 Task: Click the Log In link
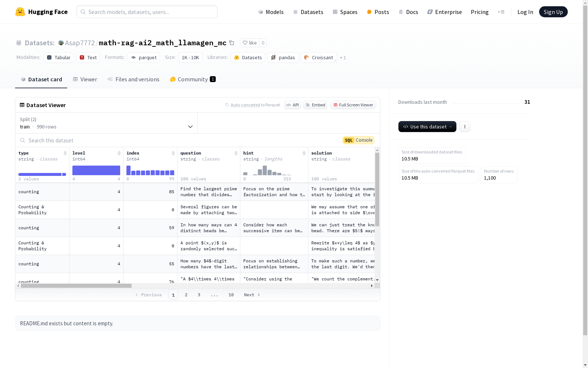coord(525,12)
